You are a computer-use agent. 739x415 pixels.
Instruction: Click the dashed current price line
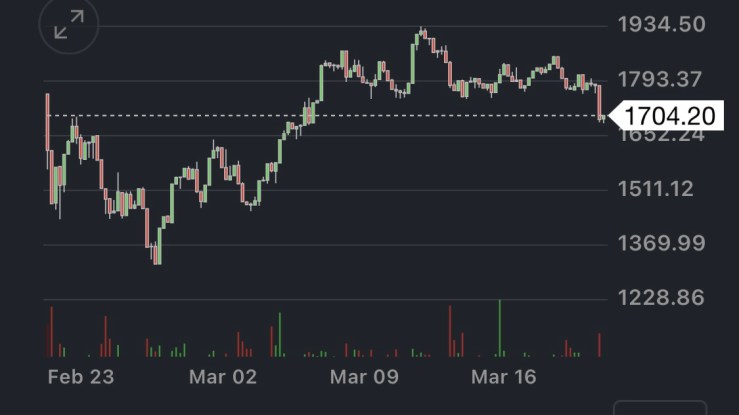(330, 116)
